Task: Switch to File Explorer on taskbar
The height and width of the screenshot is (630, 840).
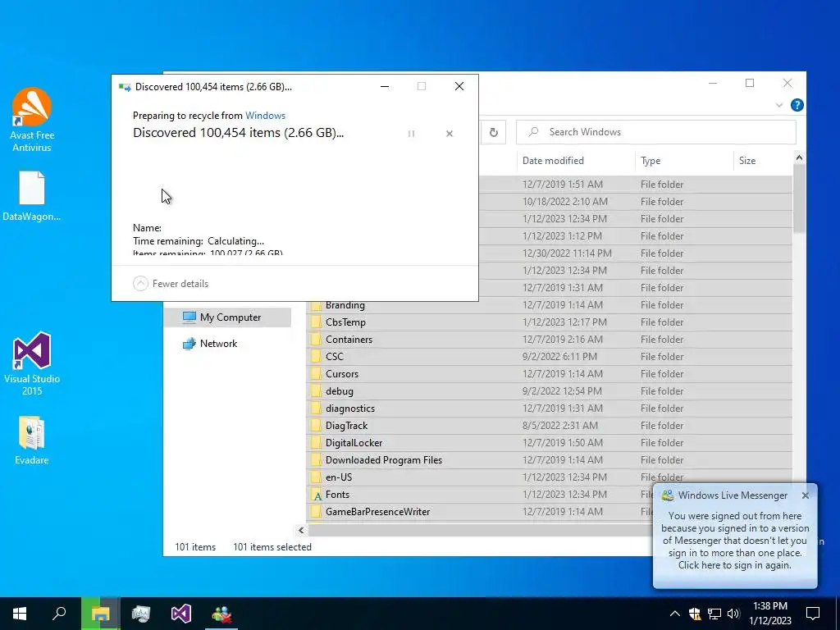Action: 100,614
